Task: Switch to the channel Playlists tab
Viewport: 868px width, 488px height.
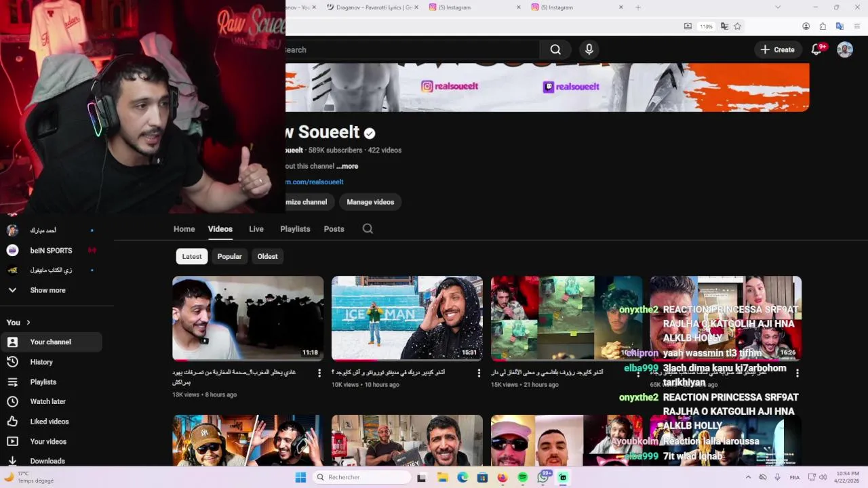Action: pos(295,229)
